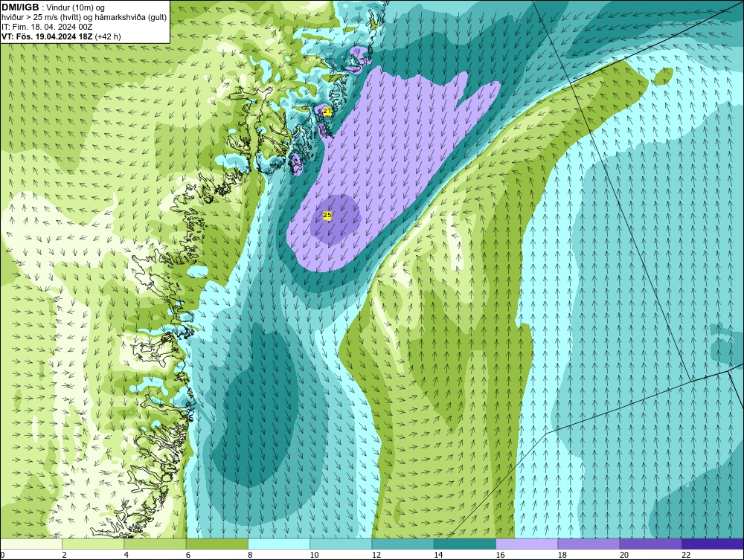Click the legend scale label 22

click(686, 555)
